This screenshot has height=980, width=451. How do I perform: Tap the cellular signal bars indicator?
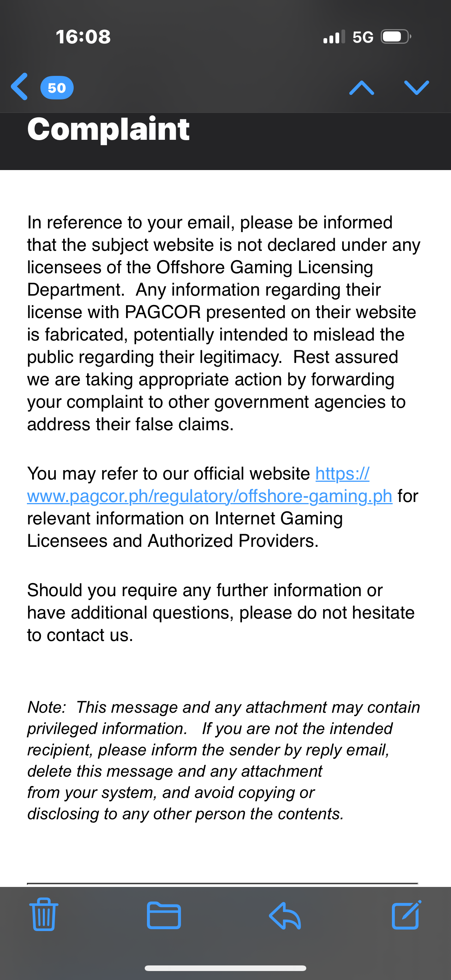[334, 37]
